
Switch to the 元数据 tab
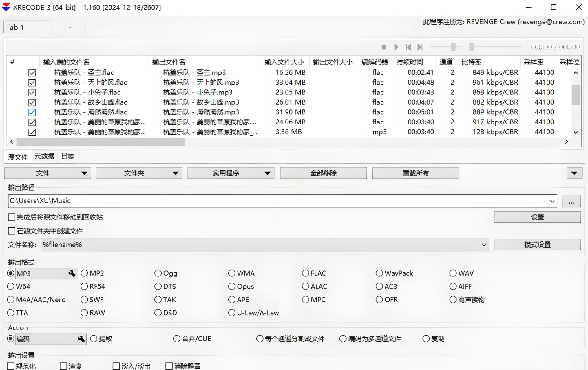coord(44,156)
